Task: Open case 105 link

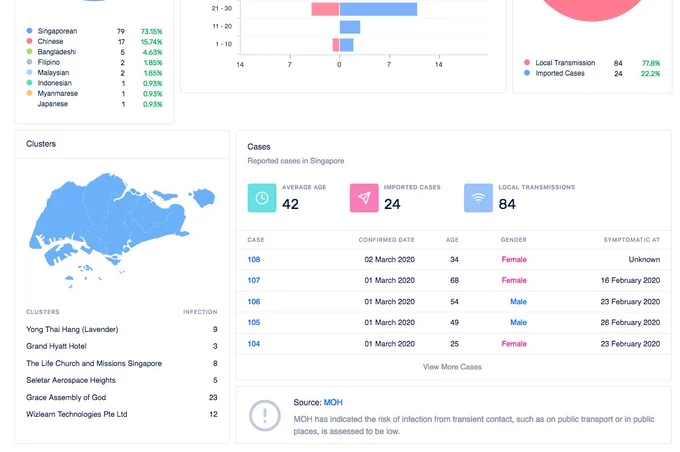Action: point(254,322)
